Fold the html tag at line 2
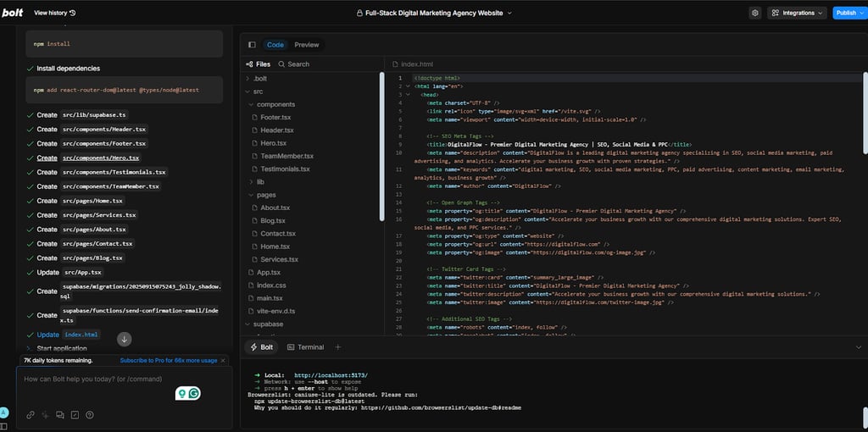Screen dimensions: 868x432 tap(408, 86)
